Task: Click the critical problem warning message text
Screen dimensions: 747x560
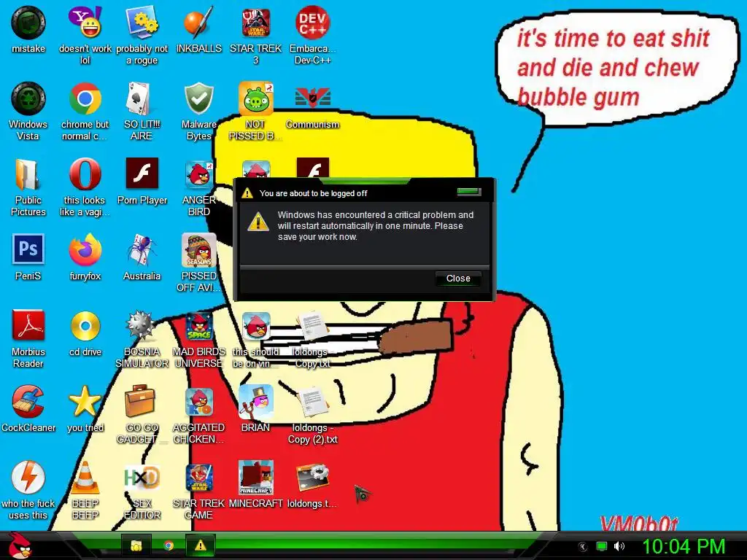Action: (x=376, y=226)
